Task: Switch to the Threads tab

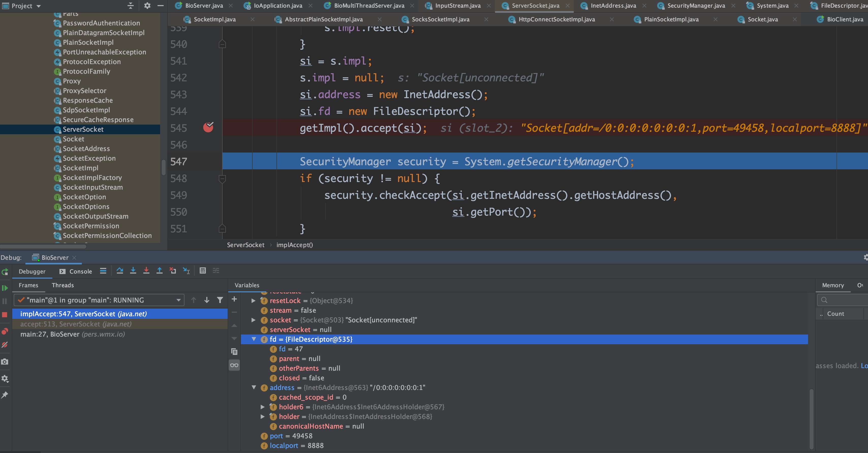Action: pos(63,285)
